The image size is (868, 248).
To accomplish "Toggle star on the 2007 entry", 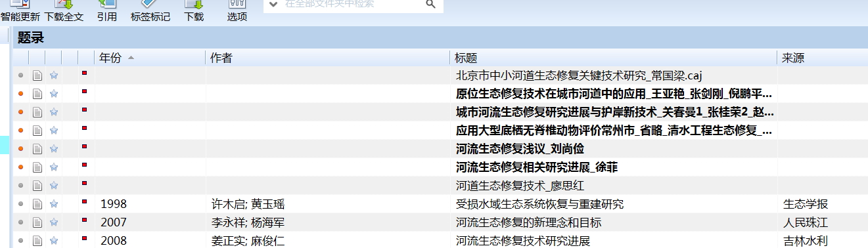I will click(x=54, y=222).
